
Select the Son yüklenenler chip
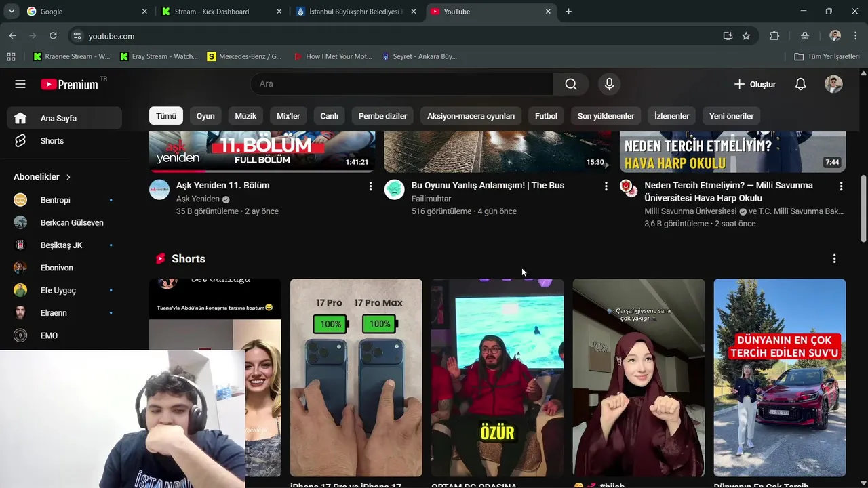[606, 116]
